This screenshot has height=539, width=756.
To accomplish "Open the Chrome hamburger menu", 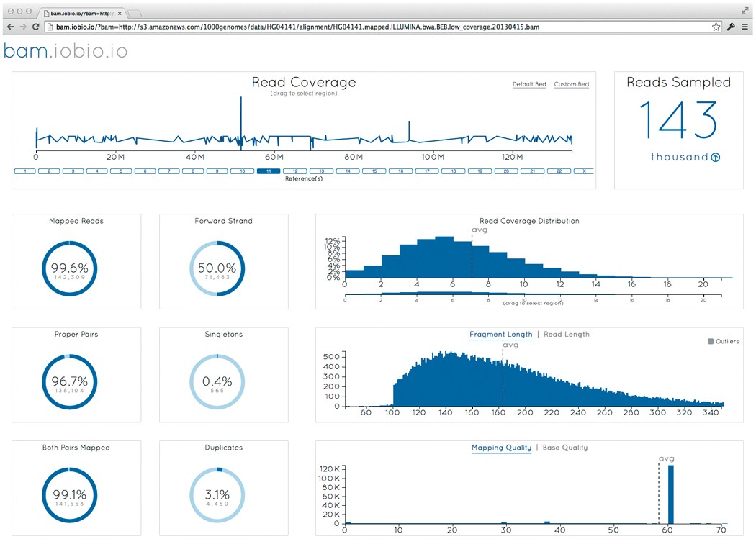I will coord(744,27).
